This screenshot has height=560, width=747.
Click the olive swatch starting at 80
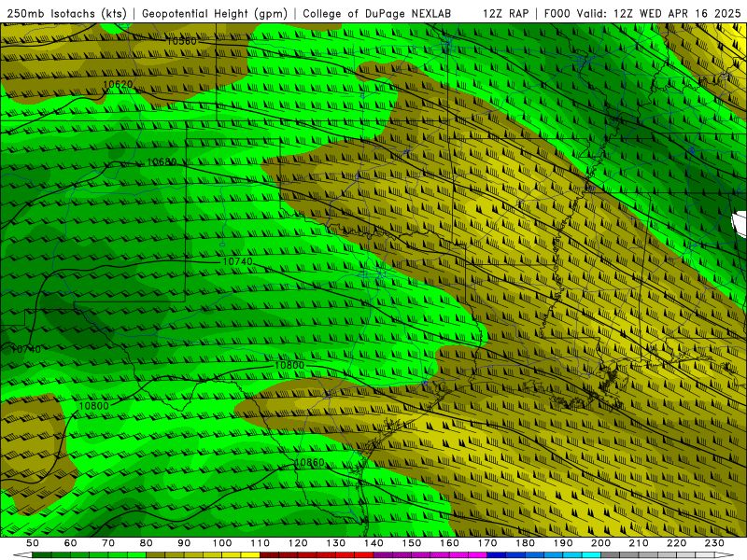tap(155, 554)
